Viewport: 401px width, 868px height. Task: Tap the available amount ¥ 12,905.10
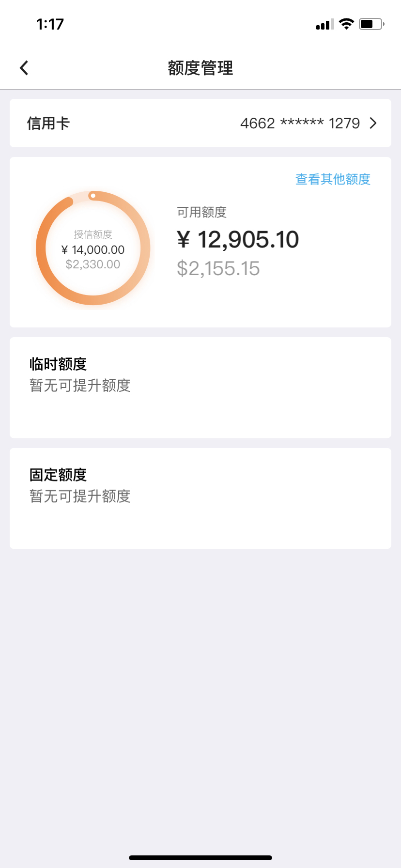tap(238, 239)
